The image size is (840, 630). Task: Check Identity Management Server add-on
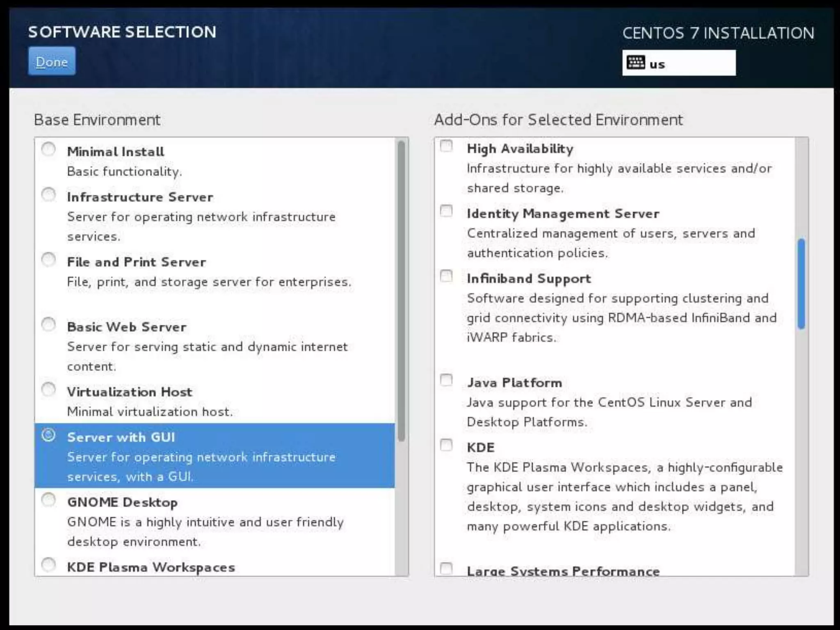click(x=446, y=211)
